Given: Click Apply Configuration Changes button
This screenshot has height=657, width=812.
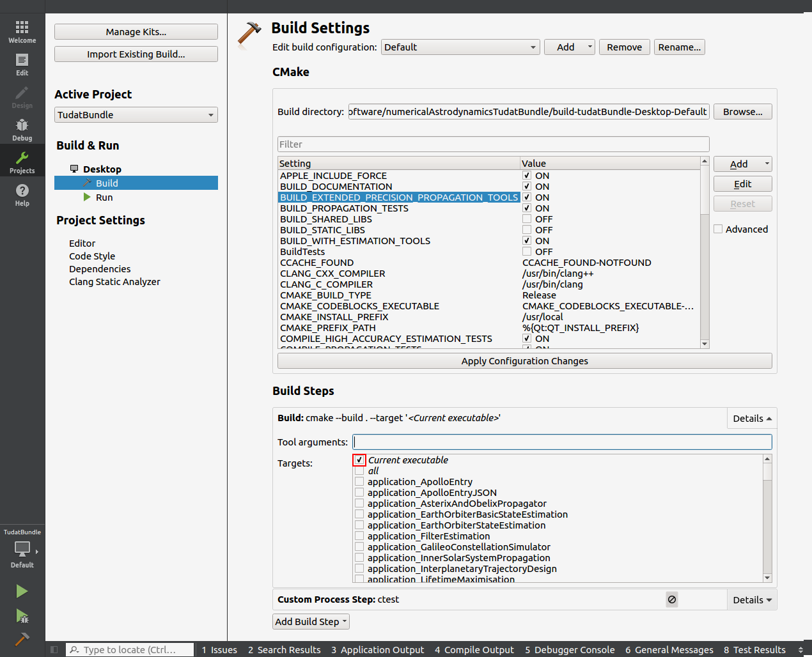Looking at the screenshot, I should click(524, 361).
